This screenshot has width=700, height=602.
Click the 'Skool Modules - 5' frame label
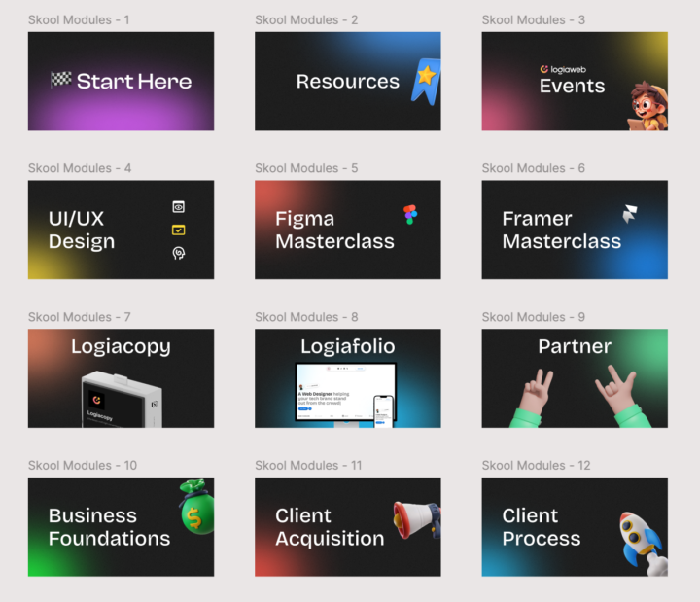pyautogui.click(x=306, y=168)
